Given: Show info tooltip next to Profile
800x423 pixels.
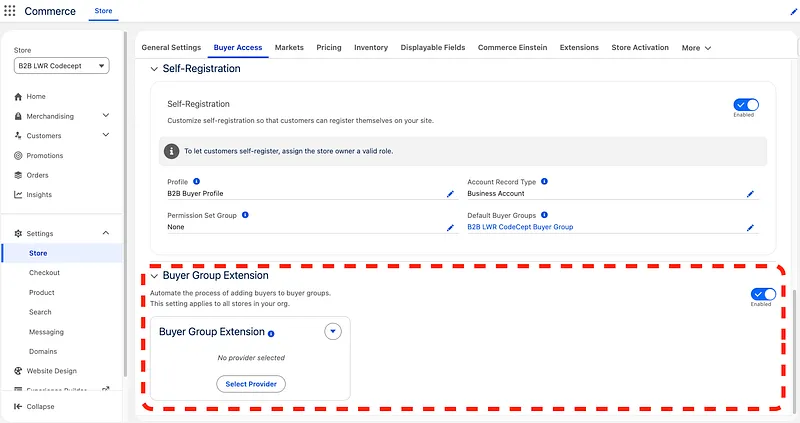Looking at the screenshot, I should [x=196, y=182].
